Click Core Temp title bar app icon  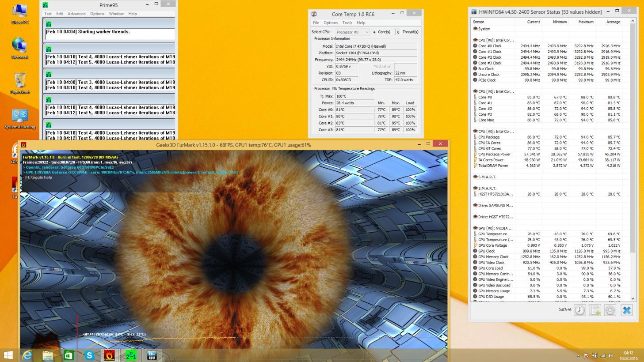pos(314,14)
